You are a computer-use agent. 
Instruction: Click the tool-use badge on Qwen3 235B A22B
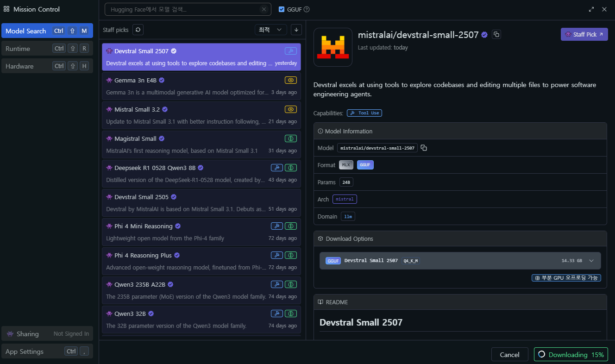276,284
